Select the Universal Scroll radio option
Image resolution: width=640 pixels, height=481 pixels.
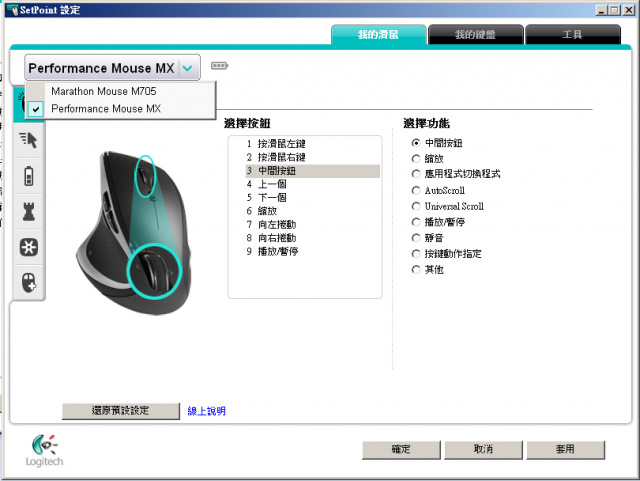coord(416,206)
